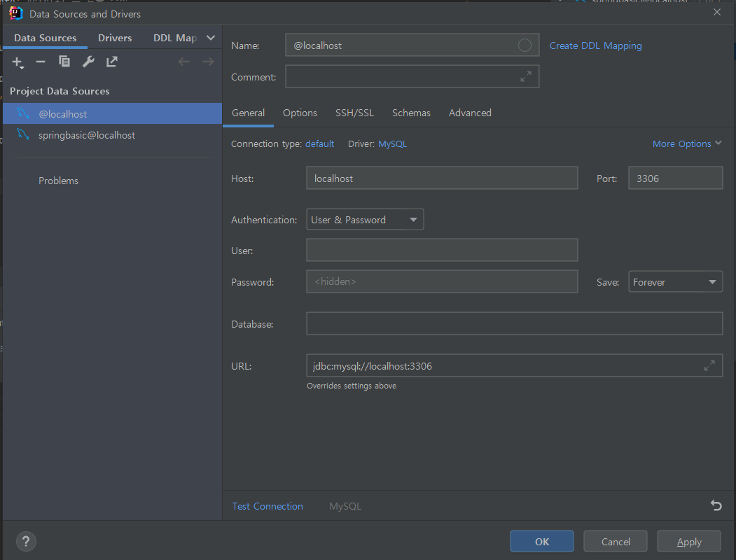Screen dimensions: 736x560
Task: Remove selected data source with minus icon
Action: click(x=41, y=62)
